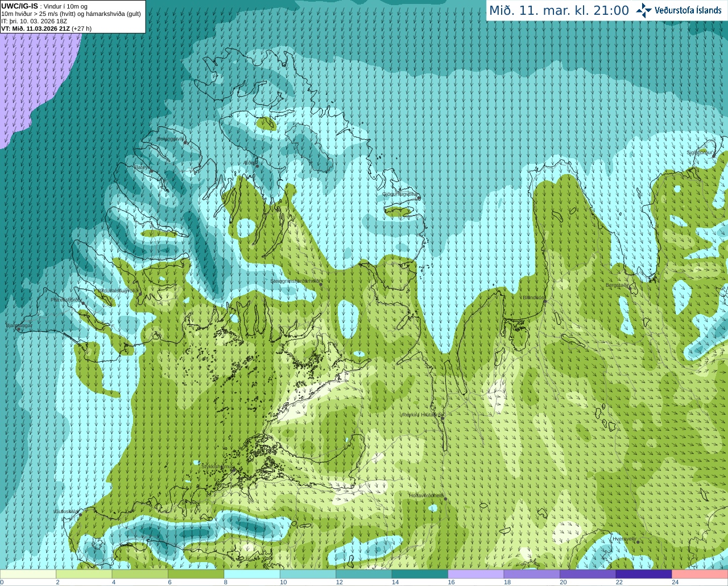Click the 10–12 m/s light teal legend swatch
The image size is (728, 586).
tap(308, 574)
